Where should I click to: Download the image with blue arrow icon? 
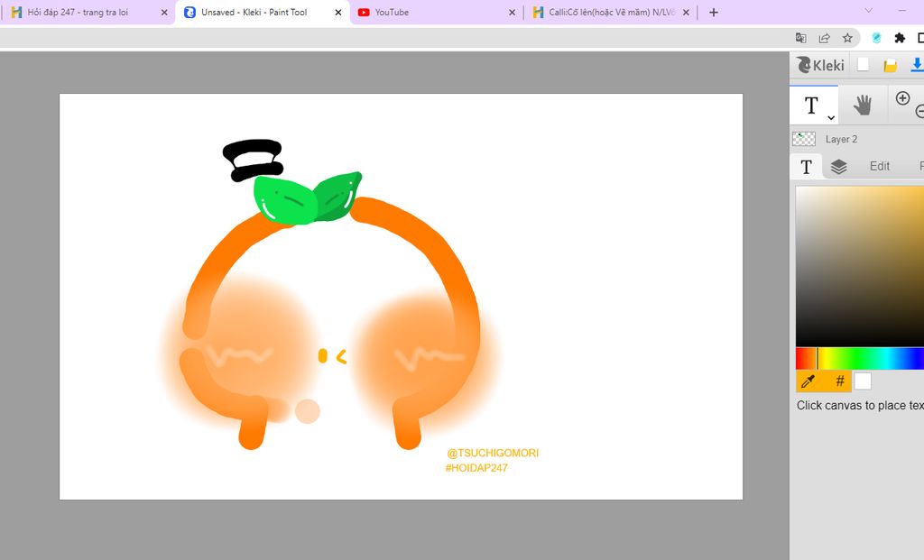(x=917, y=65)
